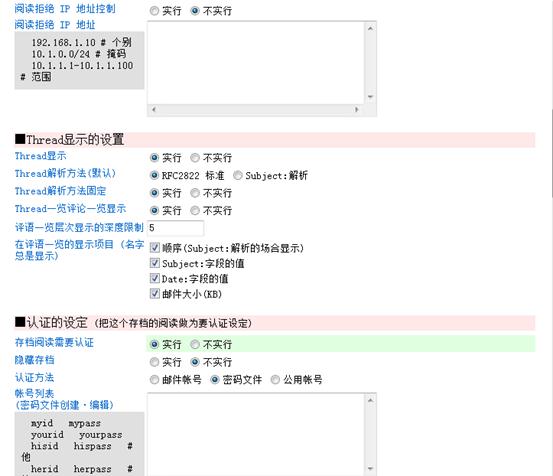Click the depth limit field containing 5
The image size is (553, 476).
pyautogui.click(x=176, y=228)
